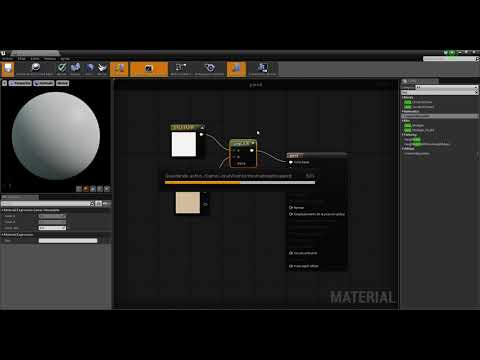Screen dimensions: 480x360
Task: Click the Const A value field
Action: click(x=52, y=216)
